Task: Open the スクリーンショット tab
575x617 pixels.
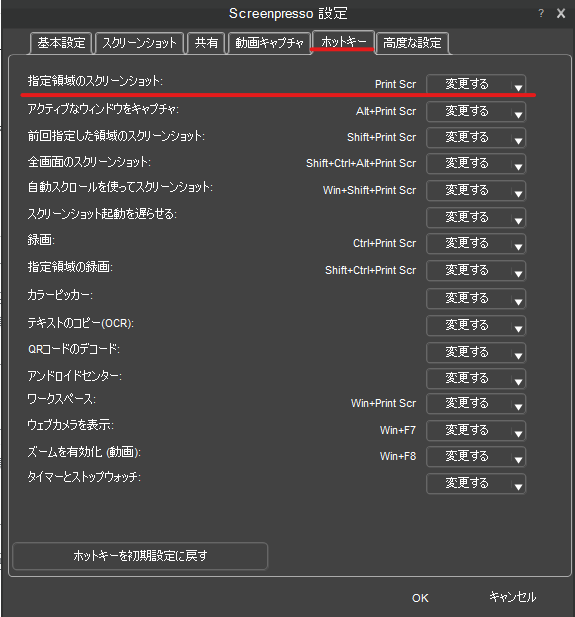Action: [139, 43]
